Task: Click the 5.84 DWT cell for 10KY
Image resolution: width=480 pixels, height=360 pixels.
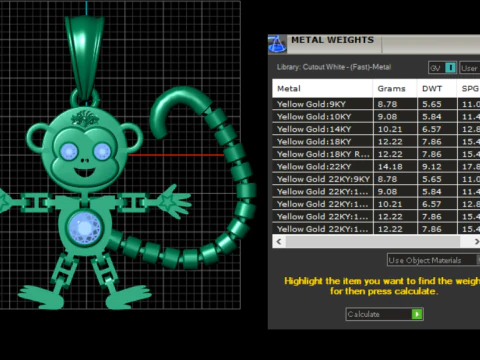Action: pyautogui.click(x=437, y=117)
